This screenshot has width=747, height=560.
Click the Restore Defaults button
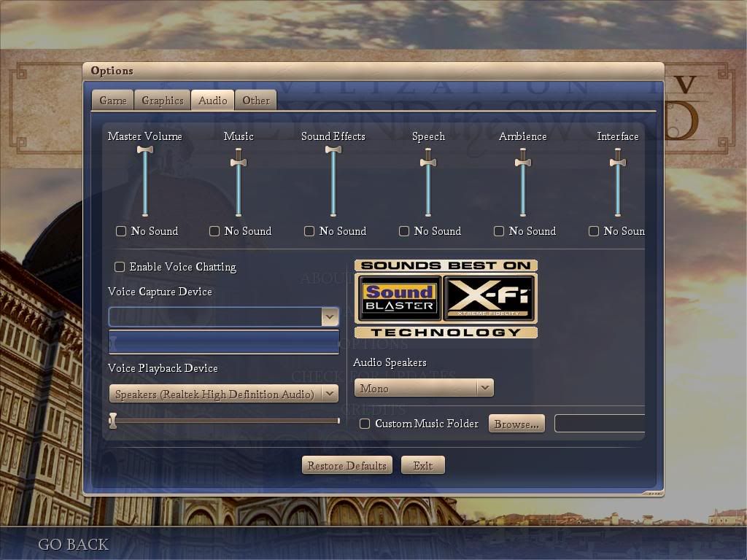click(x=347, y=465)
